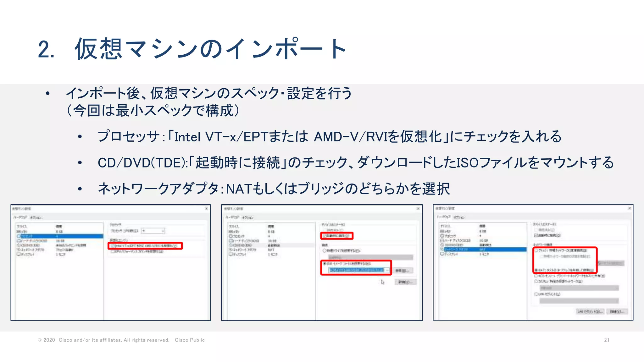Click Browse button next to ISO path
Screen dimensions: 644x362
[x=402, y=271]
